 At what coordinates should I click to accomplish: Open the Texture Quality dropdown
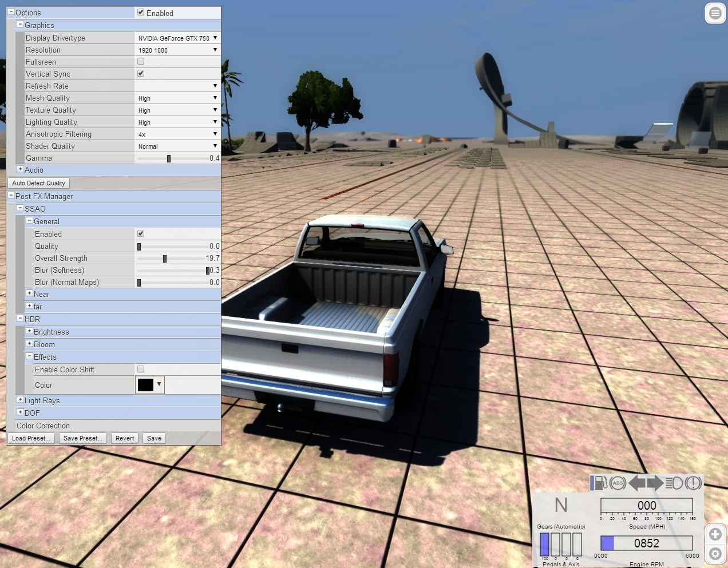coord(177,110)
